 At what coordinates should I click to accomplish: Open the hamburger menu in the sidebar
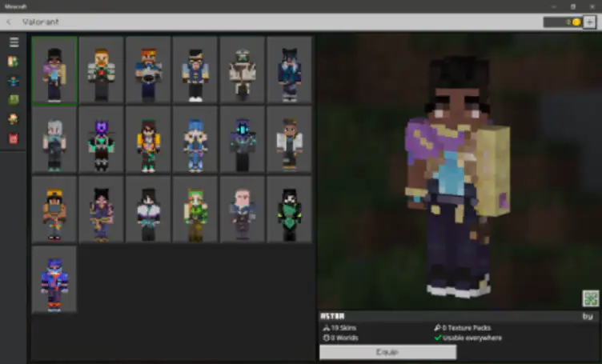(14, 42)
